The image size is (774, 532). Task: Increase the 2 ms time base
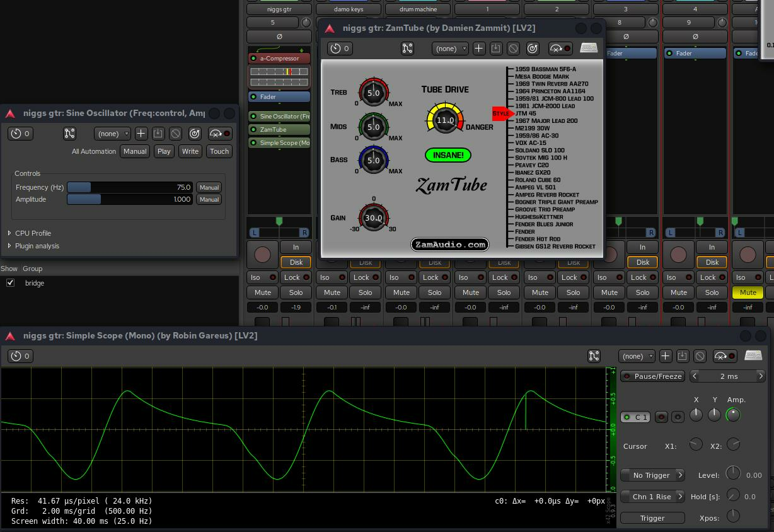(x=760, y=376)
